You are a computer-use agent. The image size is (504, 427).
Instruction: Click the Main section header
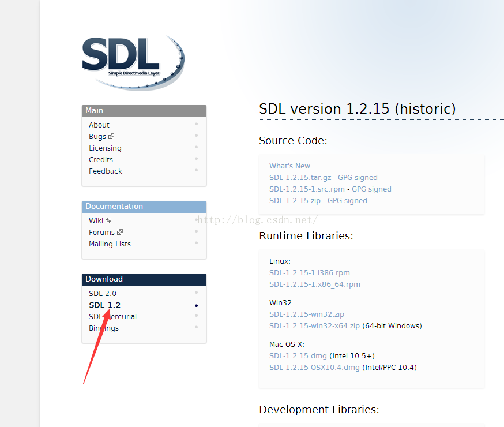pyautogui.click(x=144, y=111)
